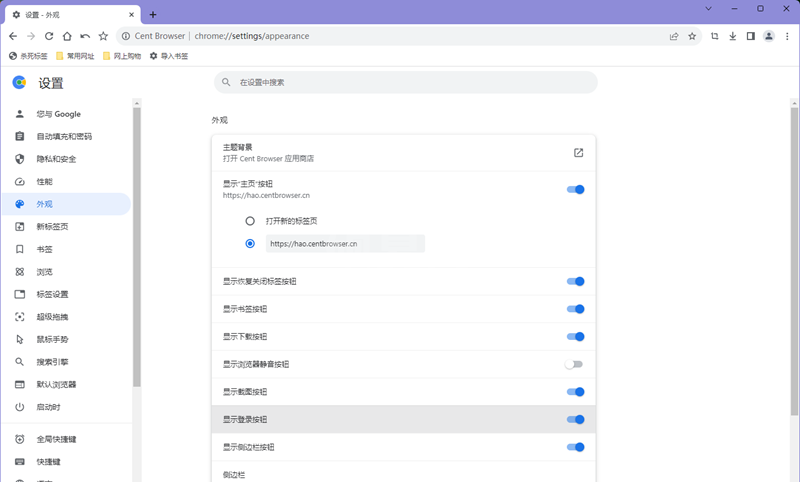Image resolution: width=800 pixels, height=482 pixels.
Task: Toggle 显示主页按钮 switch
Action: (575, 189)
